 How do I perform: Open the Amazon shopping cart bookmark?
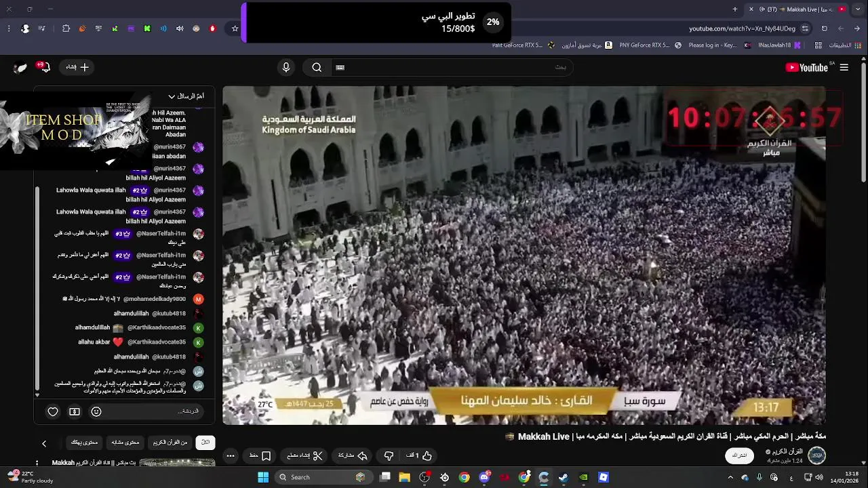tap(587, 45)
